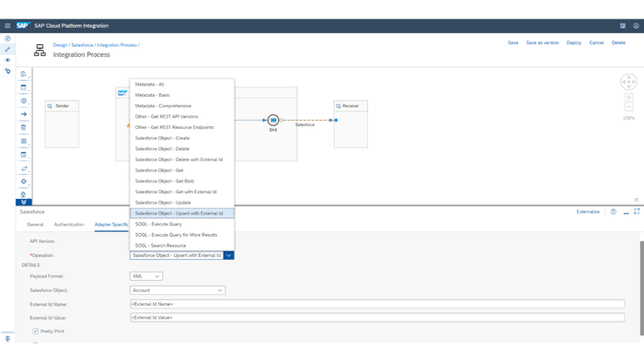Click Save as version
The height and width of the screenshot is (362, 644).
click(543, 42)
